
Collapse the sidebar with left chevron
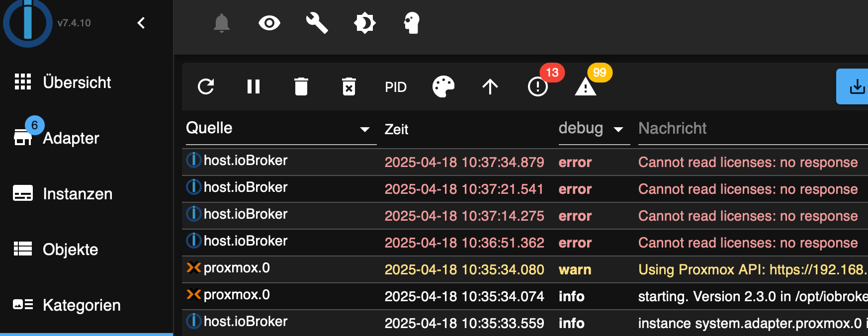click(x=141, y=23)
